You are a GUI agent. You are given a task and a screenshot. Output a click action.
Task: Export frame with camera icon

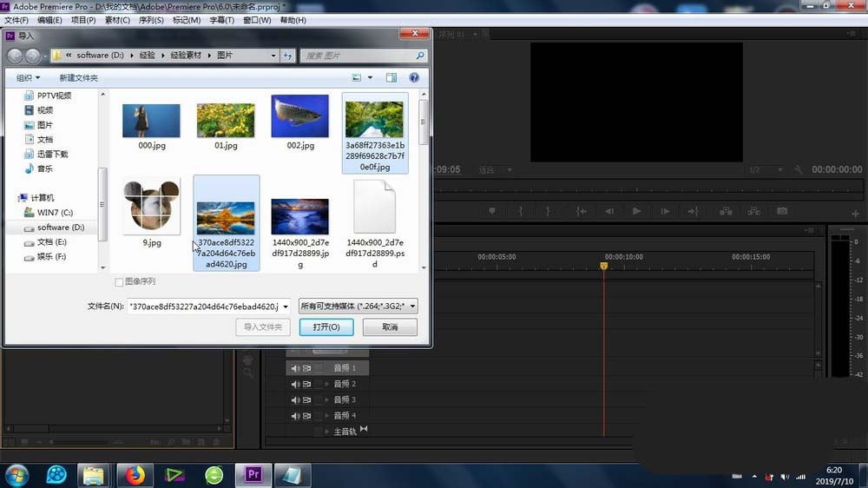(x=782, y=211)
